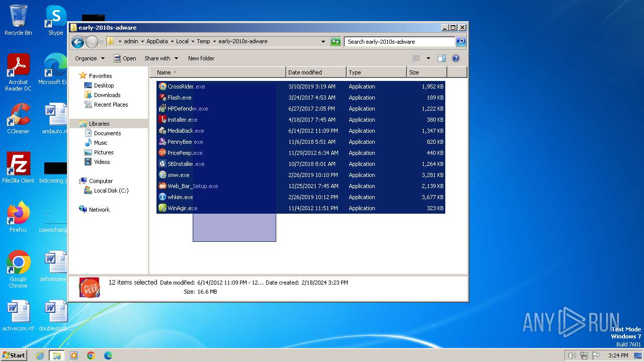This screenshot has height=362, width=644.
Task: Click the Back navigation arrow
Action: 77,42
